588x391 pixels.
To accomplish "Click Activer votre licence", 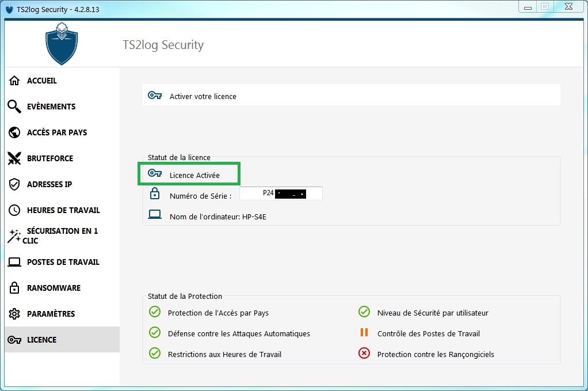I will point(352,95).
